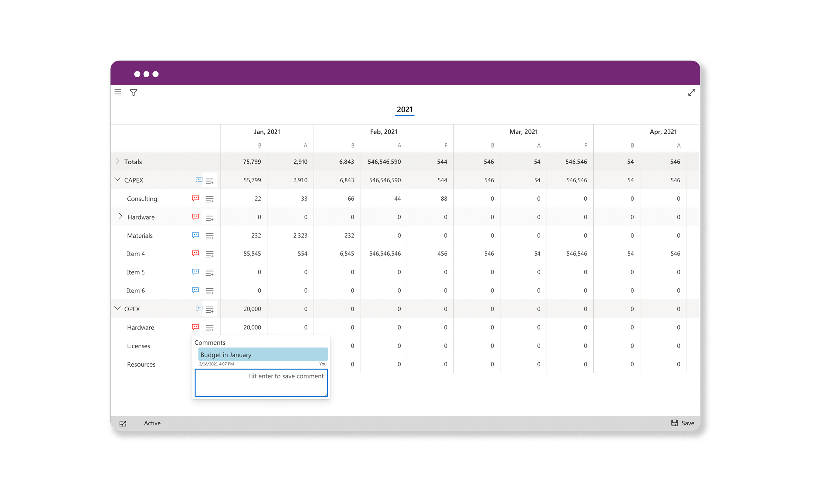Image resolution: width=820 pixels, height=504 pixels.
Task: Open the hamburger navigation menu
Action: 118,92
